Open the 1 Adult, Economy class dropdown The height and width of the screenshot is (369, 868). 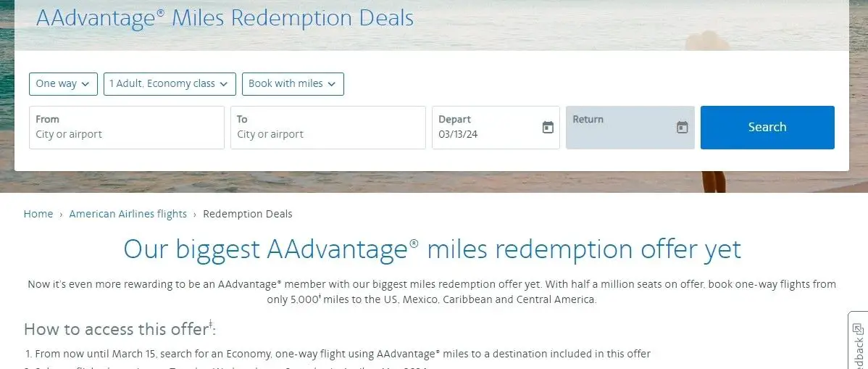point(170,84)
